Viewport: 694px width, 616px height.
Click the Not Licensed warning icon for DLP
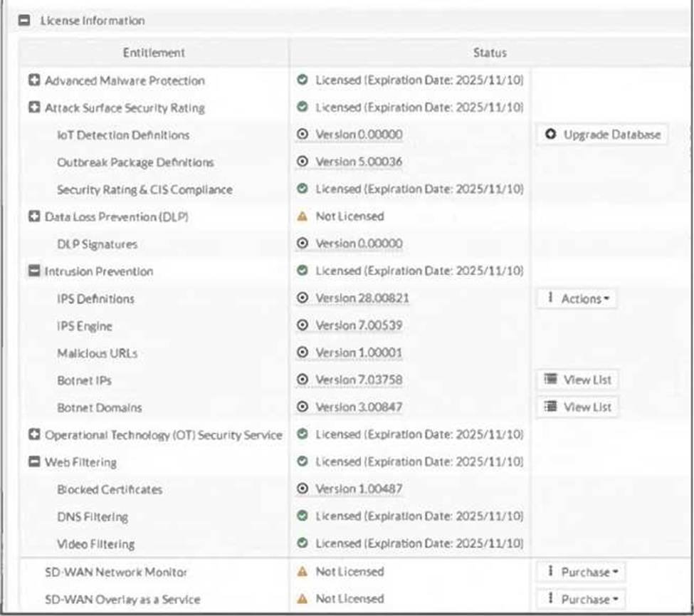tap(303, 216)
